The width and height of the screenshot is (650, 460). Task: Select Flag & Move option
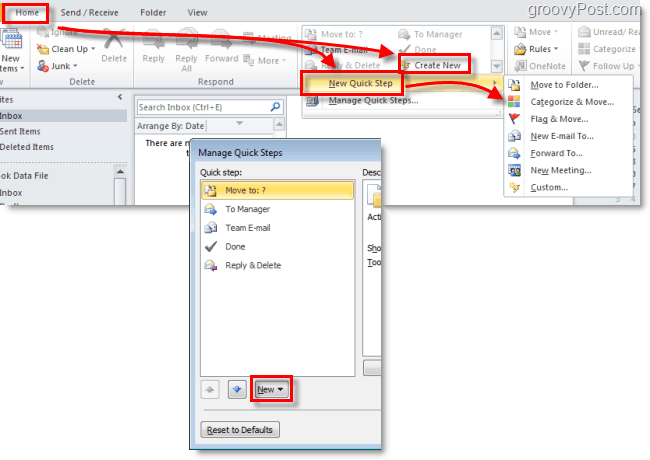(x=559, y=119)
